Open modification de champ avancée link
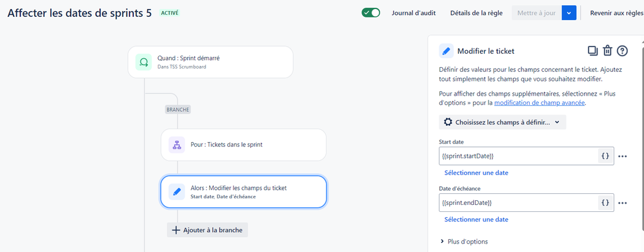The width and height of the screenshot is (644, 252). pos(539,103)
